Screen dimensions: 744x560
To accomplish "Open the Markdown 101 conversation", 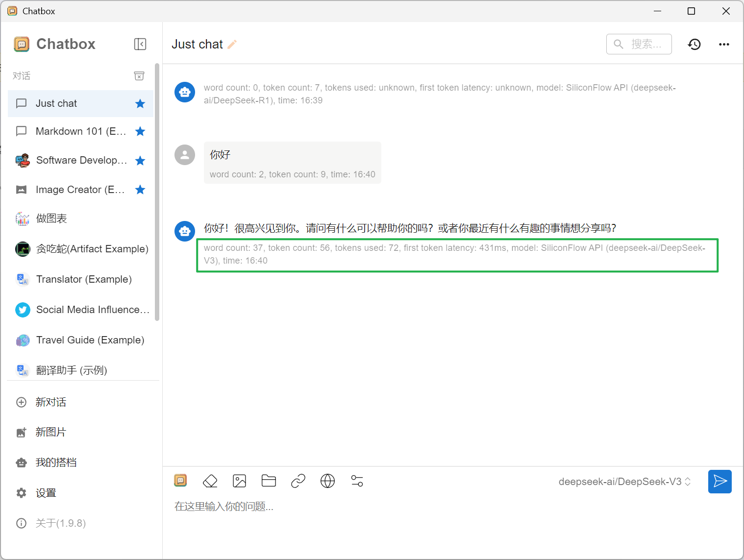I will 80,131.
